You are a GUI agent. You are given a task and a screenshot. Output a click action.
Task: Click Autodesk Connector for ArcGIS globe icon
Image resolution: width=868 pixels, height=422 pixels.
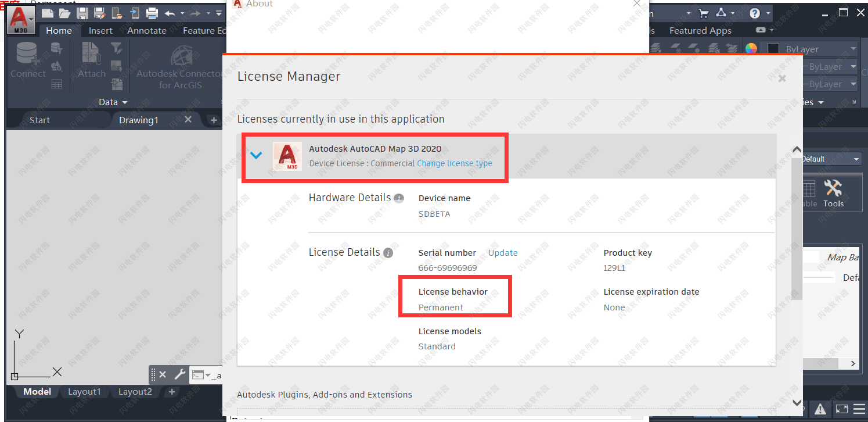click(x=181, y=56)
